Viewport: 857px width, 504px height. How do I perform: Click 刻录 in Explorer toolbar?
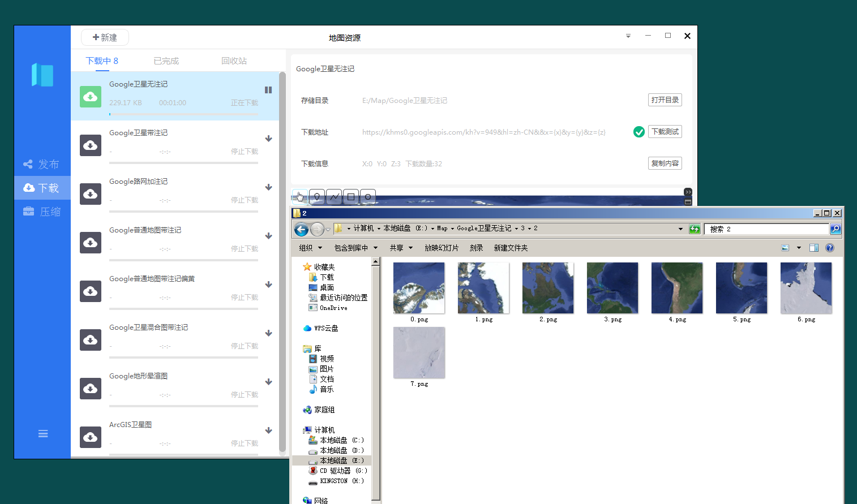coord(476,248)
